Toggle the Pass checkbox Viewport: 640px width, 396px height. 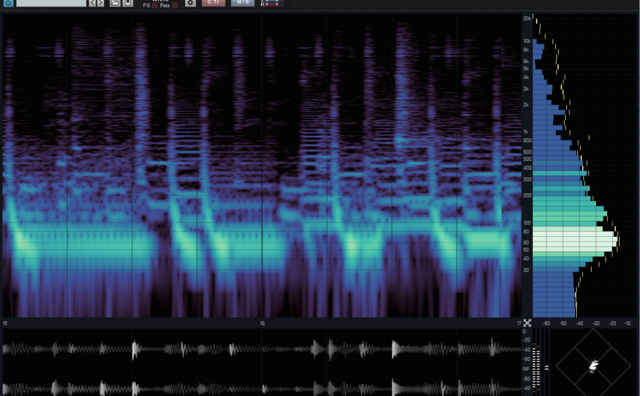click(x=175, y=5)
